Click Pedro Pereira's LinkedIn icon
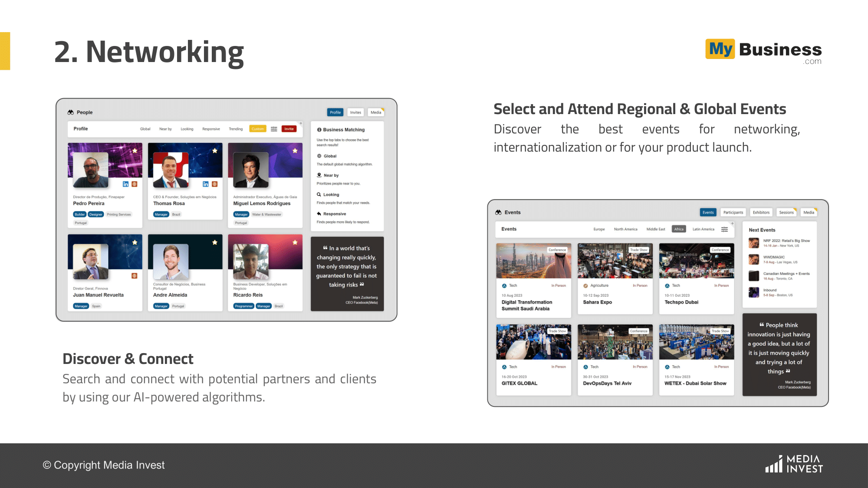The image size is (868, 488). click(x=125, y=184)
